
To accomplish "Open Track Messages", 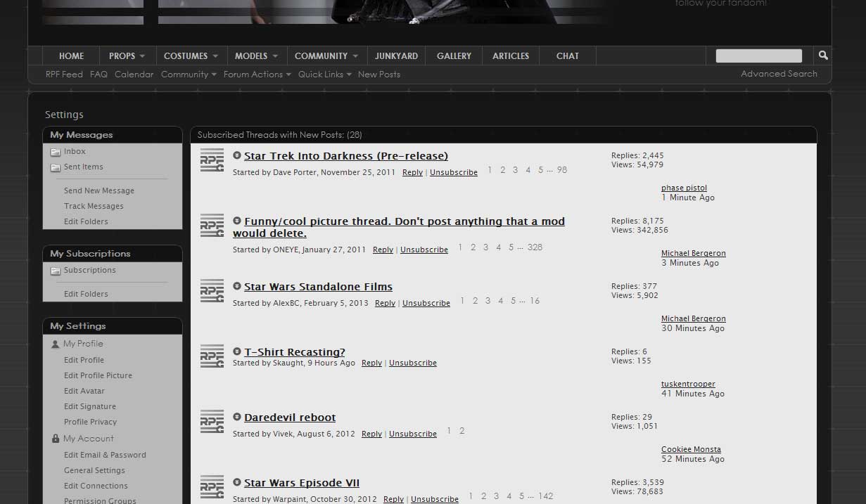I will point(94,206).
